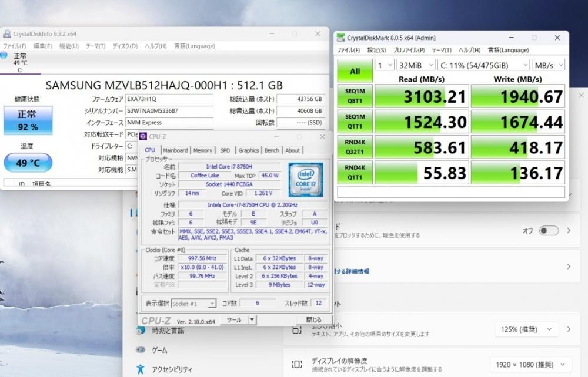Click the 997.56 MHz core speed value

point(202,258)
